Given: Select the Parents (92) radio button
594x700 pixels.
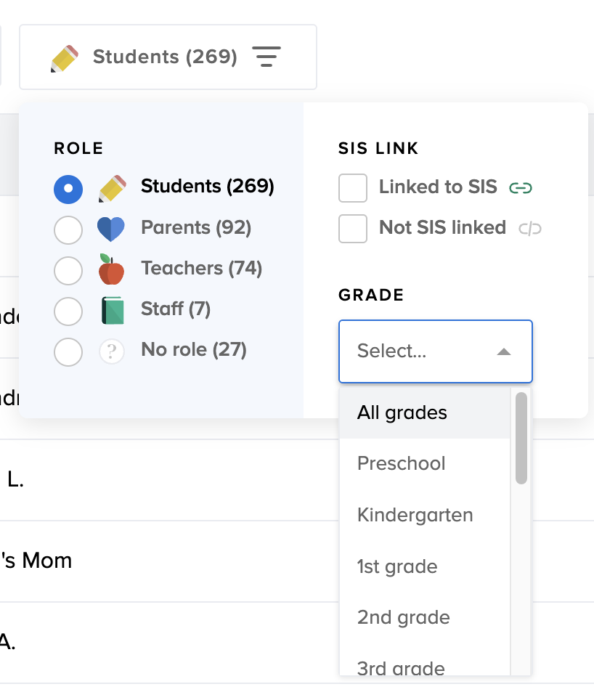Looking at the screenshot, I should pos(68,230).
